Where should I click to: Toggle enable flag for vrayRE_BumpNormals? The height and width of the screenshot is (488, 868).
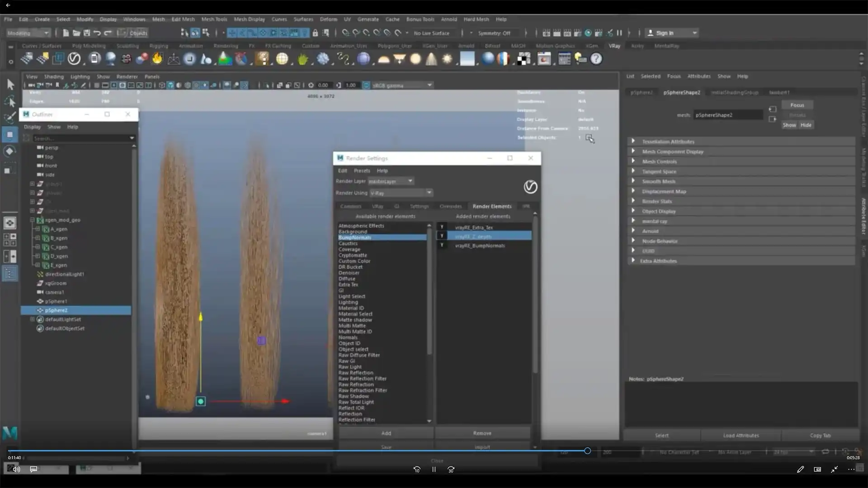click(x=442, y=245)
